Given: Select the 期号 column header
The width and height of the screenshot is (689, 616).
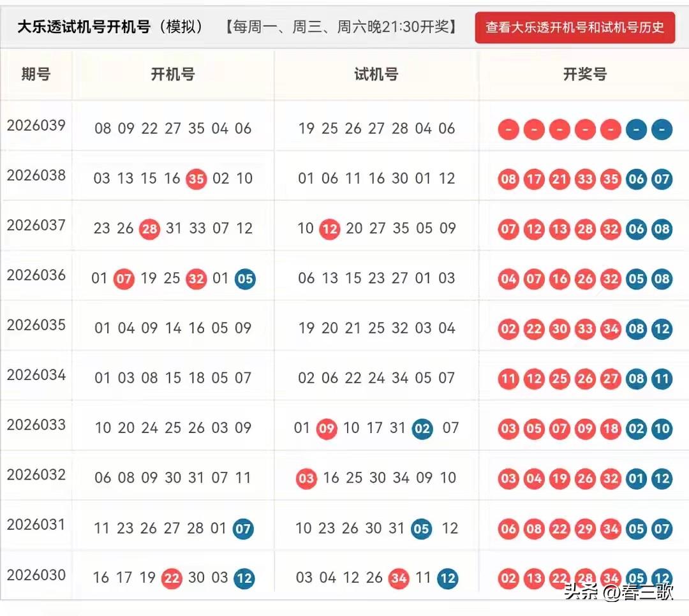Looking at the screenshot, I should click(x=36, y=74).
